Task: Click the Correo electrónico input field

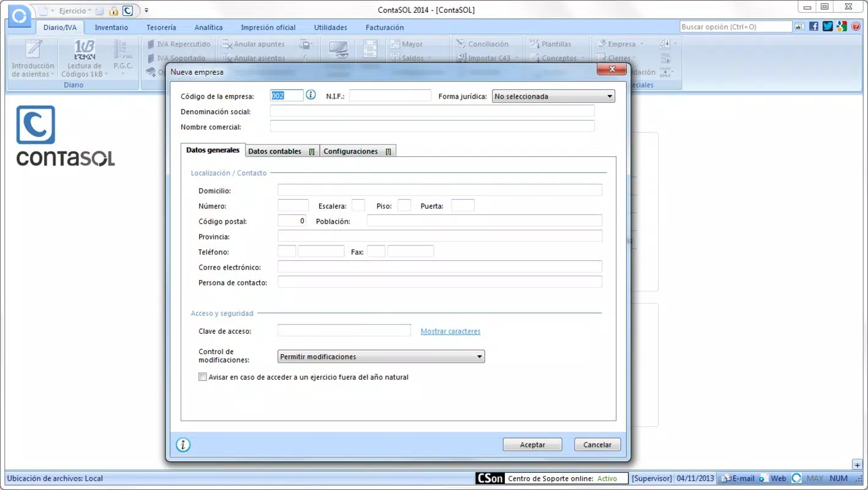Action: (x=440, y=266)
